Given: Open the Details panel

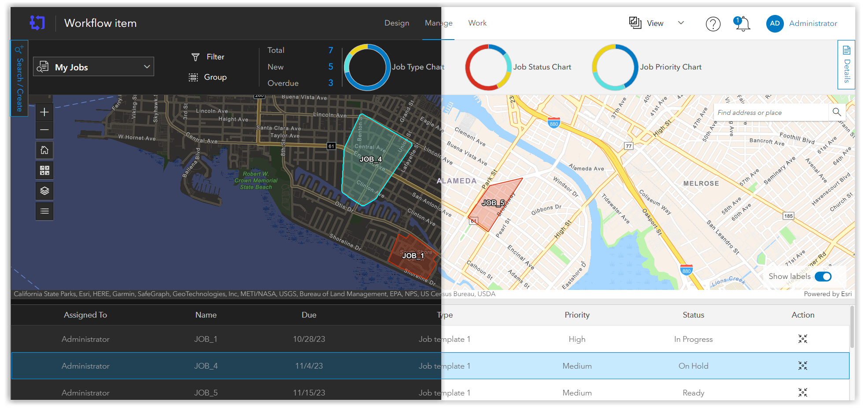Looking at the screenshot, I should pos(846,65).
